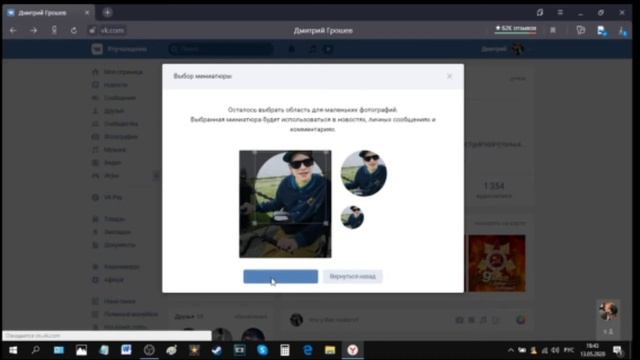Close the thumbnail selection dialog via X
Viewport: 640px width, 360px height.
(449, 76)
